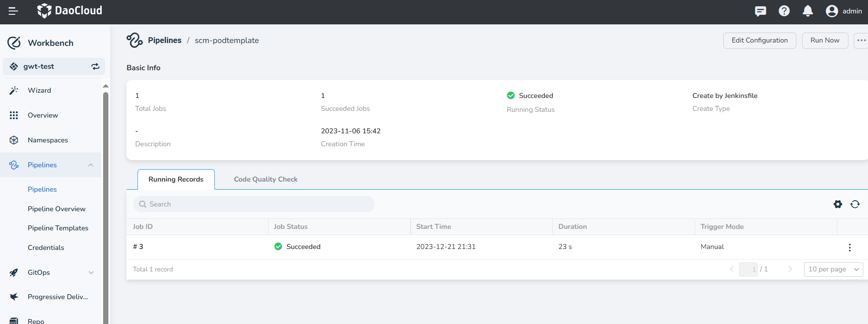Switch workspace from gwt-test

click(x=95, y=66)
